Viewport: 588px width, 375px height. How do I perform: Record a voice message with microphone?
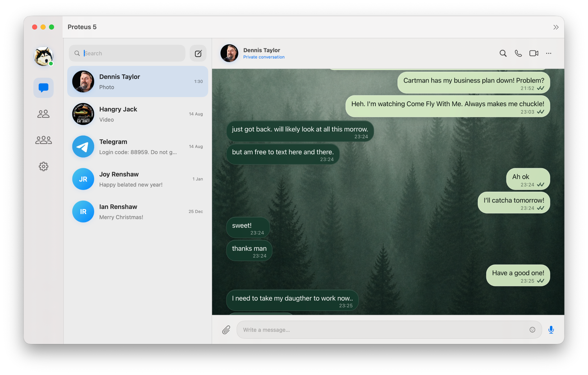[551, 330]
